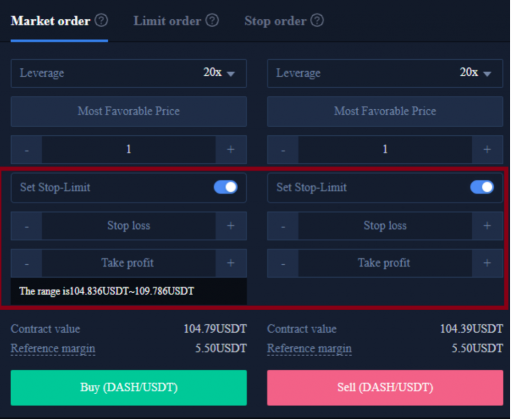Open Market order help question icon
511x420 pixels.
click(101, 20)
